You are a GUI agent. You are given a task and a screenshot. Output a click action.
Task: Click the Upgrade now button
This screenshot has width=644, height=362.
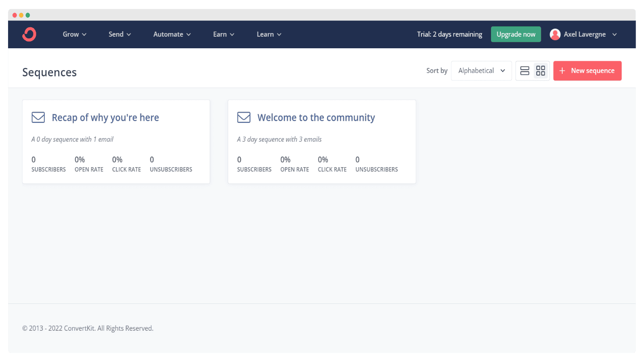516,34
